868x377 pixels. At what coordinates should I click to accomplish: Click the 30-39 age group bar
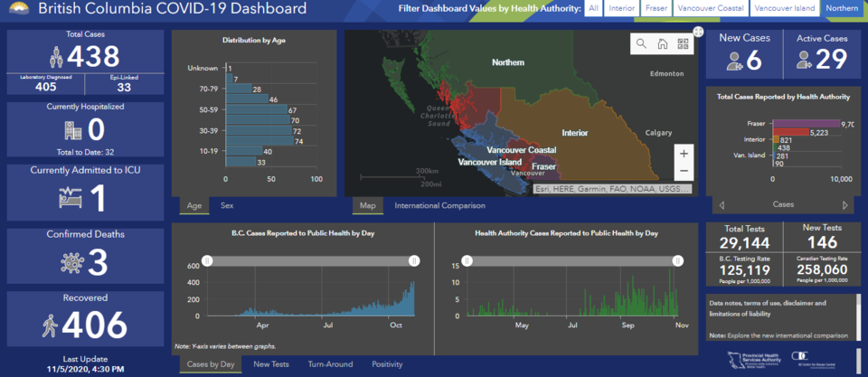259,131
